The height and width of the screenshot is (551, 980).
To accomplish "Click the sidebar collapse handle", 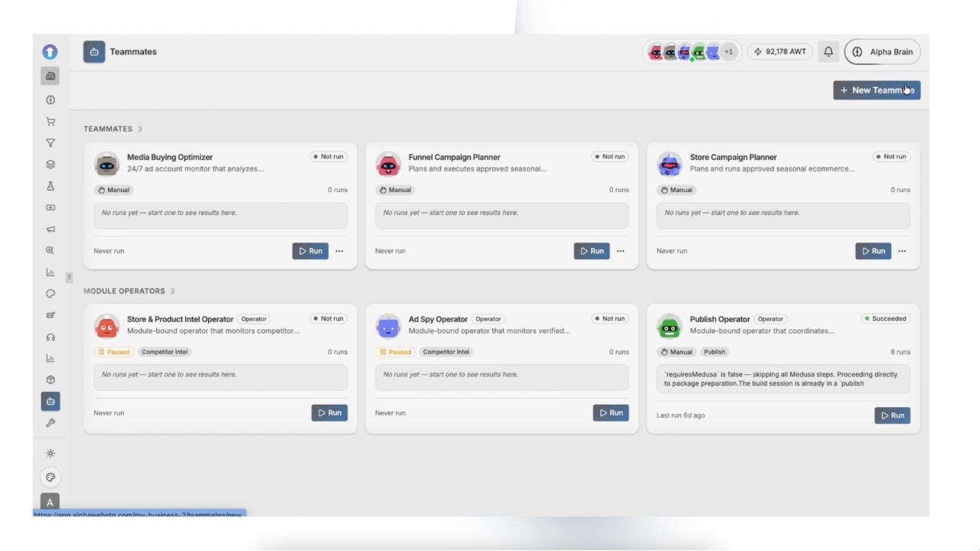I will click(69, 277).
